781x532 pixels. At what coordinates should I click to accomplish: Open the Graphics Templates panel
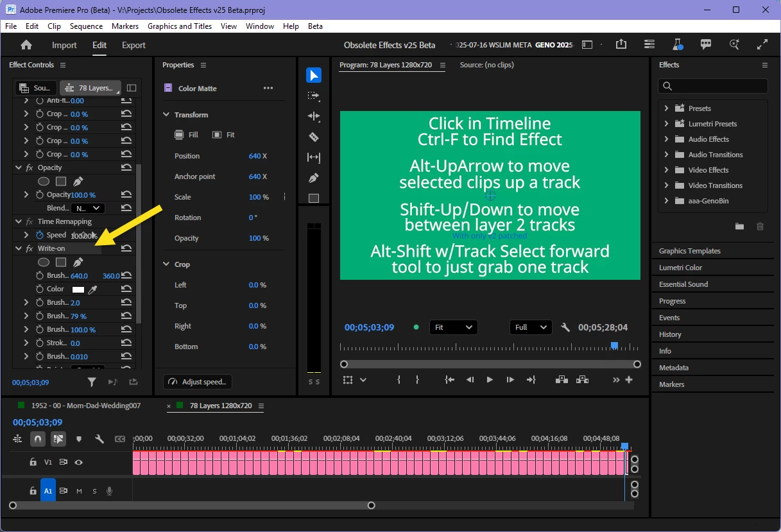click(x=689, y=251)
